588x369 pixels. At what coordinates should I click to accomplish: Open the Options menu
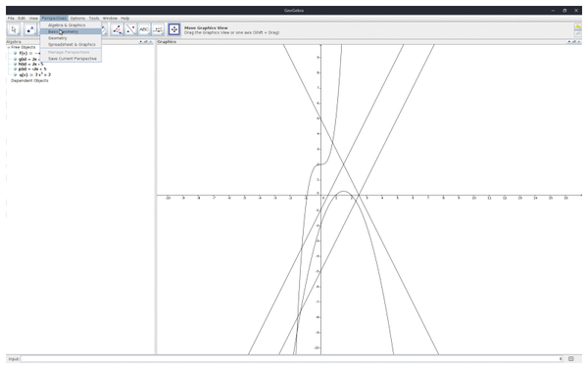[x=77, y=18]
